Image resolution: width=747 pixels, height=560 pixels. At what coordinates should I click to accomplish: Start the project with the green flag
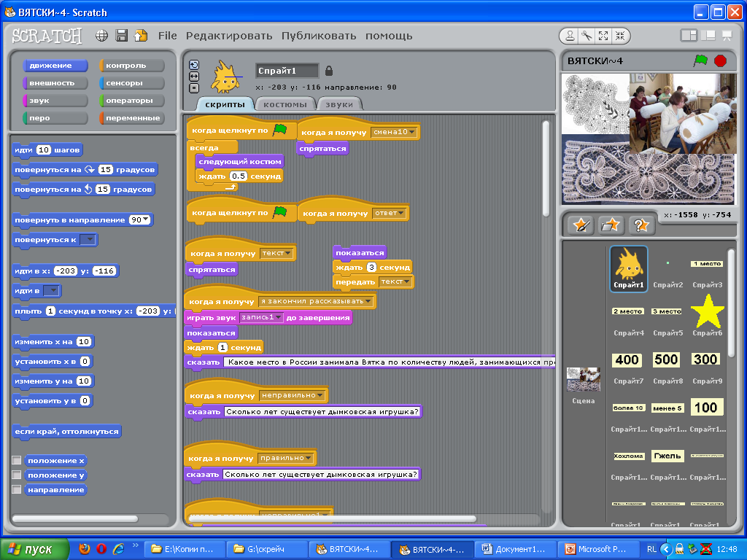700,61
